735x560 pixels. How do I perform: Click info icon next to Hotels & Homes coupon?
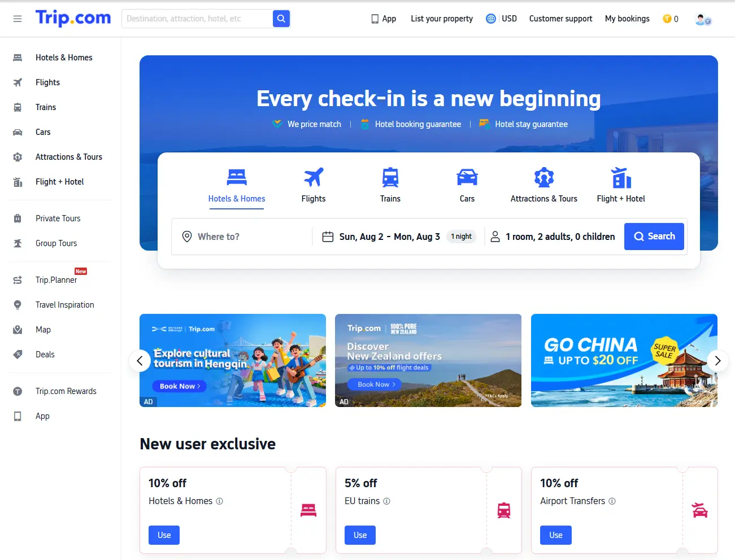[220, 501]
